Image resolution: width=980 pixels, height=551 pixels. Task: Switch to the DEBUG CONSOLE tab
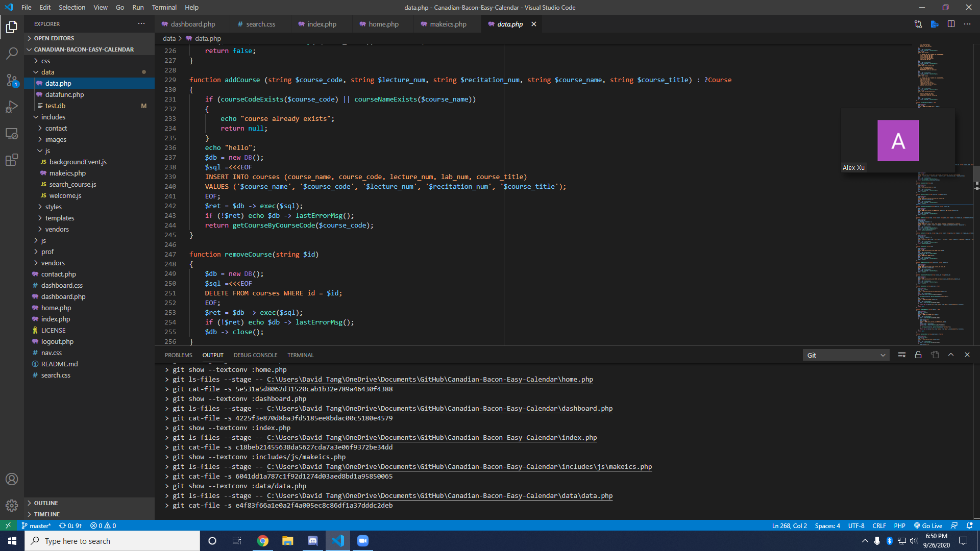click(255, 355)
